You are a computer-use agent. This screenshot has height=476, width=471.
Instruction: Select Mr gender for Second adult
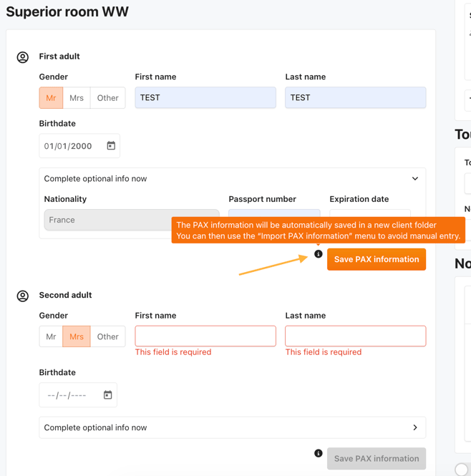pyautogui.click(x=51, y=336)
